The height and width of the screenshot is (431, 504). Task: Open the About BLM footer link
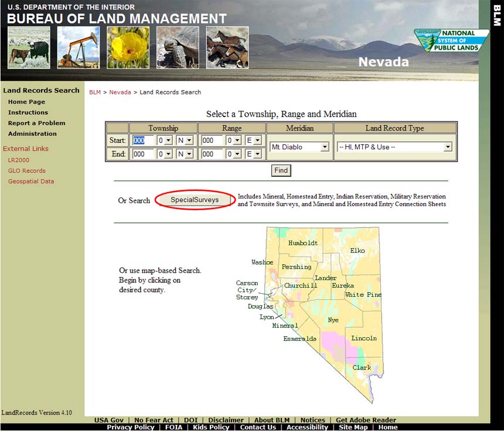(272, 420)
